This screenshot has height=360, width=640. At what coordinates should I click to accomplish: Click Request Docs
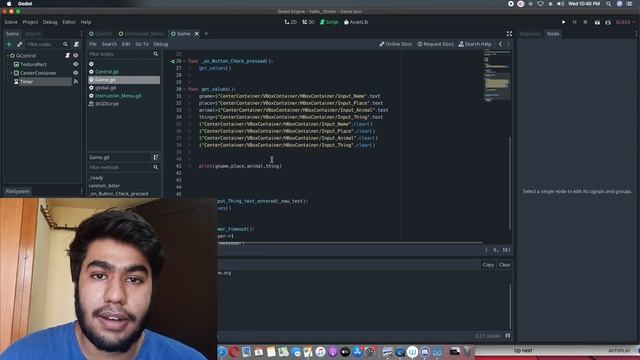(x=435, y=44)
